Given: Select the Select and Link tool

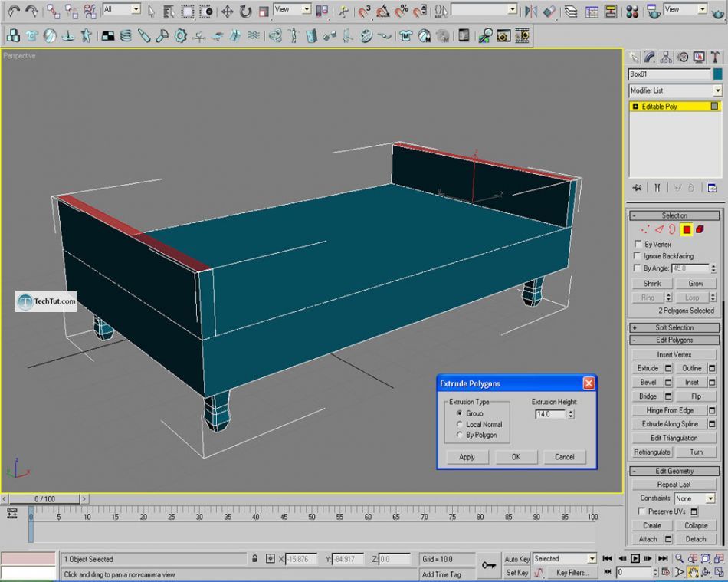Looking at the screenshot, I should [53, 12].
